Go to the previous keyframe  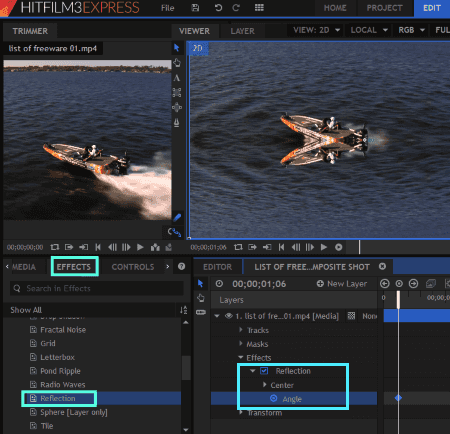coord(385,283)
